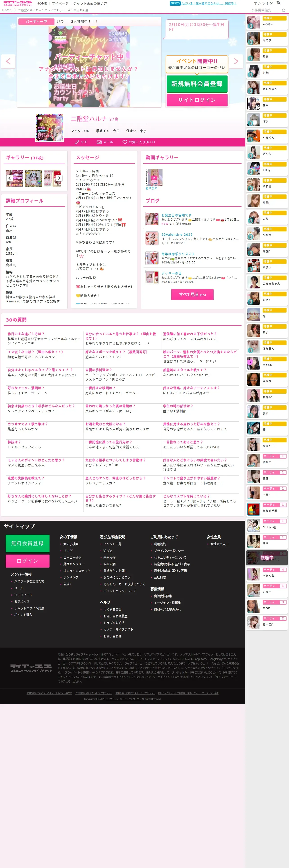Open こまっちゃん's avatar in online list
This screenshot has height=868, width=289.
(x=254, y=282)
